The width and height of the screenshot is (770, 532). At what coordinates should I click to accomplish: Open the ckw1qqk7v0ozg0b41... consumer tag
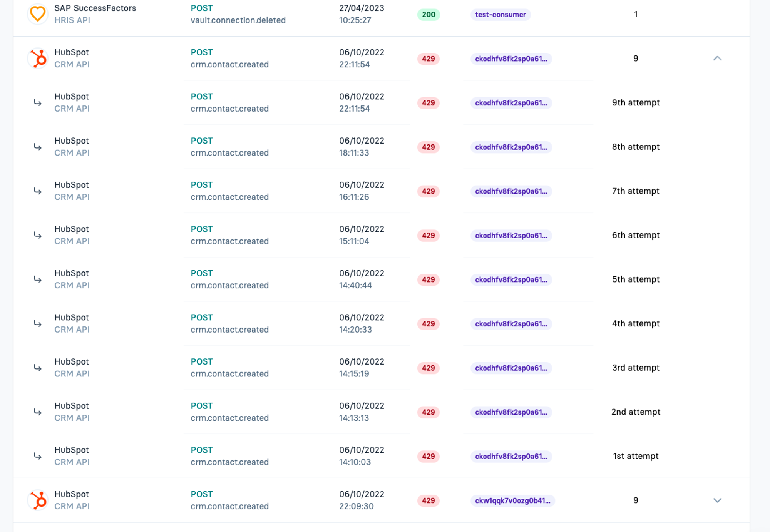tap(512, 500)
